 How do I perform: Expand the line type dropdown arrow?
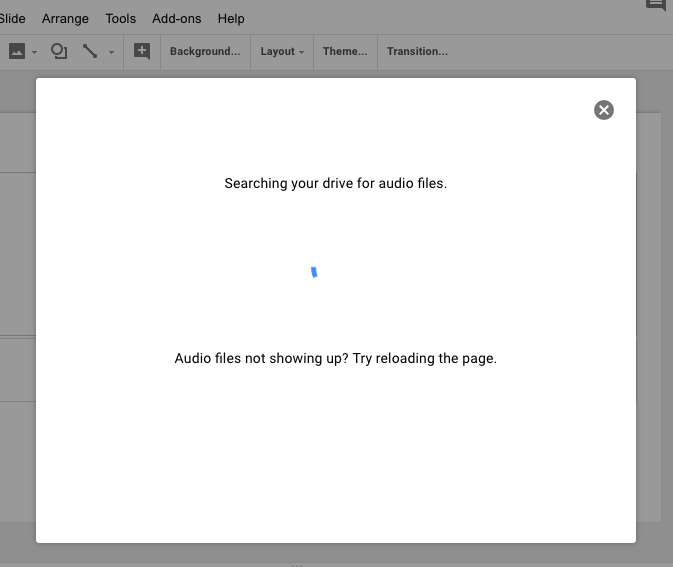pos(111,52)
